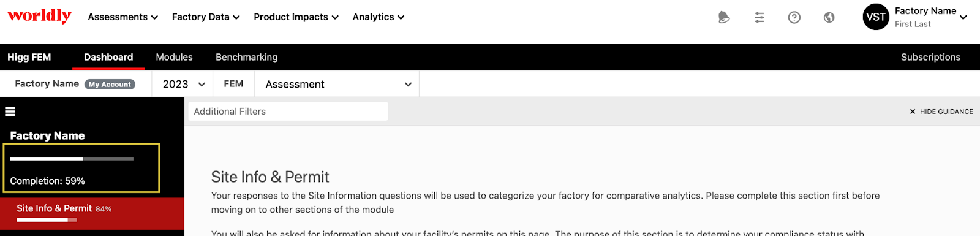Screen dimensions: 980x236
Task: Click the VST user avatar
Action: pyautogui.click(x=876, y=17)
